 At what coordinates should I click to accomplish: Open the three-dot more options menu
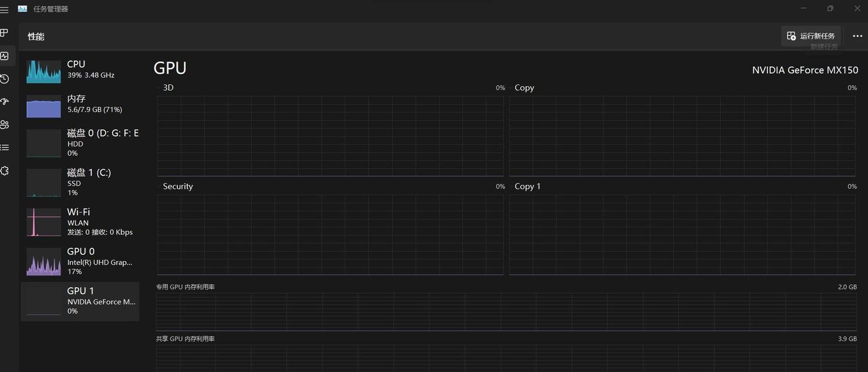[x=857, y=36]
